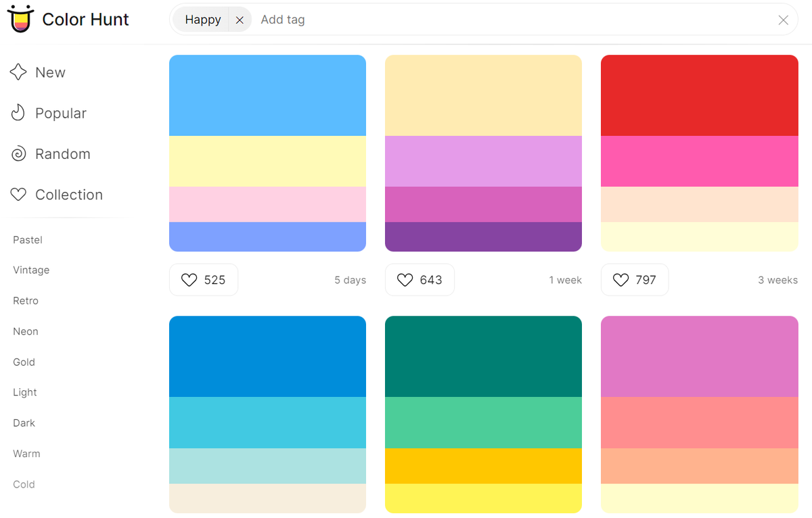Copy the red swatch in 797 palette
The width and height of the screenshot is (812, 518).
coord(700,95)
